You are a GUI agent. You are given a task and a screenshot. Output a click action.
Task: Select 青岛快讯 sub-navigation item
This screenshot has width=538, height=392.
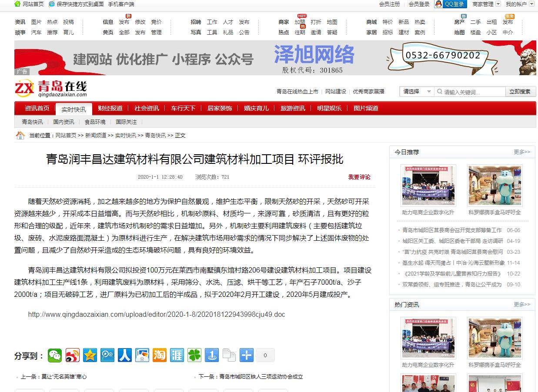(x=33, y=122)
